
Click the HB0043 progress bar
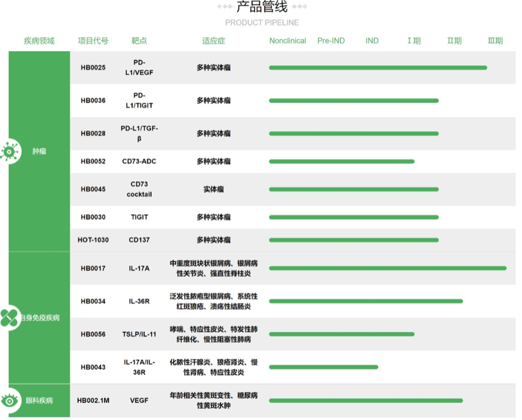point(323,367)
